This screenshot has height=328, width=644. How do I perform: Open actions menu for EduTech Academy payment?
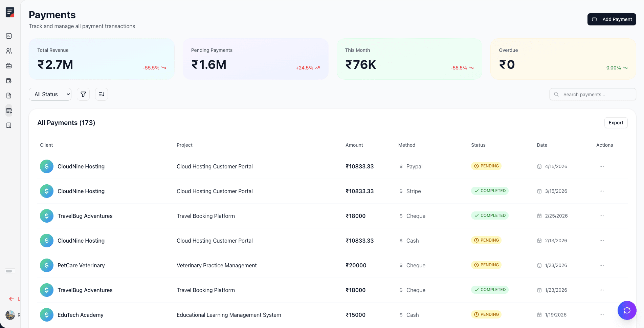pyautogui.click(x=602, y=315)
